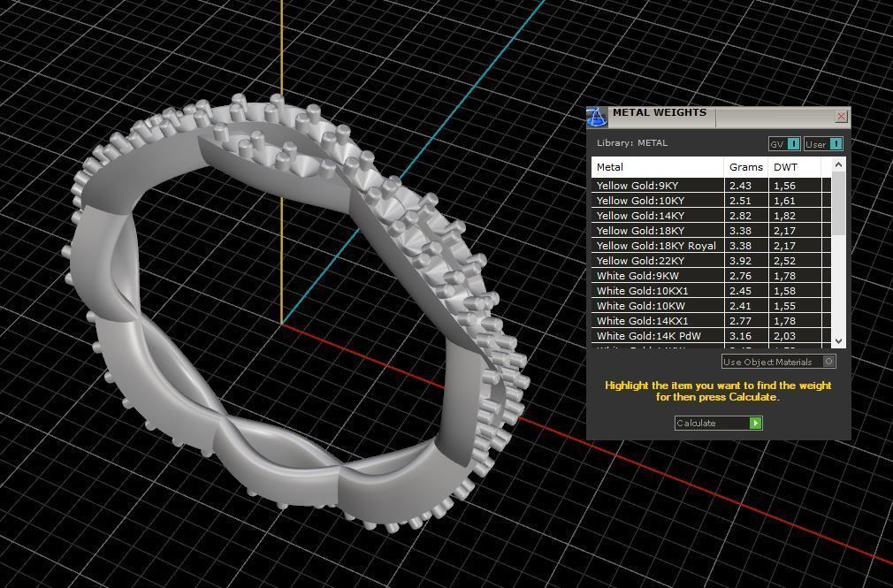Enable the Use Object Materials option
This screenshot has width=893, height=588.
coord(779,362)
